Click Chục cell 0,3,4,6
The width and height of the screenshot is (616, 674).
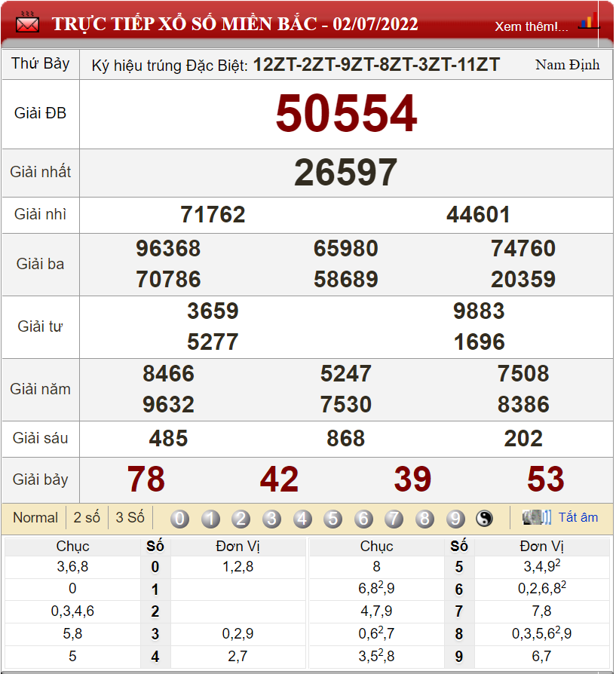[x=72, y=611]
